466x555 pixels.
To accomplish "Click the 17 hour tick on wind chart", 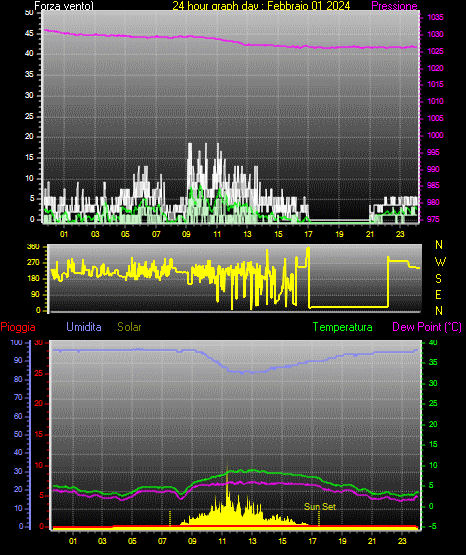I will 309,234.
